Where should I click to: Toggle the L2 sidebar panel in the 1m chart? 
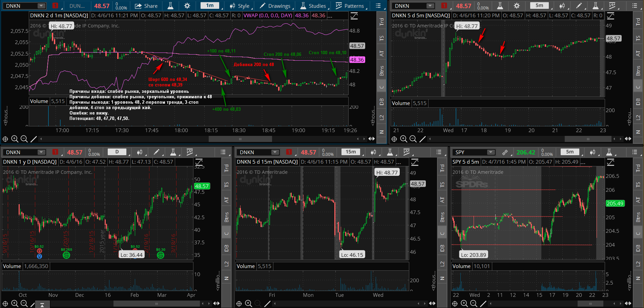381,117
